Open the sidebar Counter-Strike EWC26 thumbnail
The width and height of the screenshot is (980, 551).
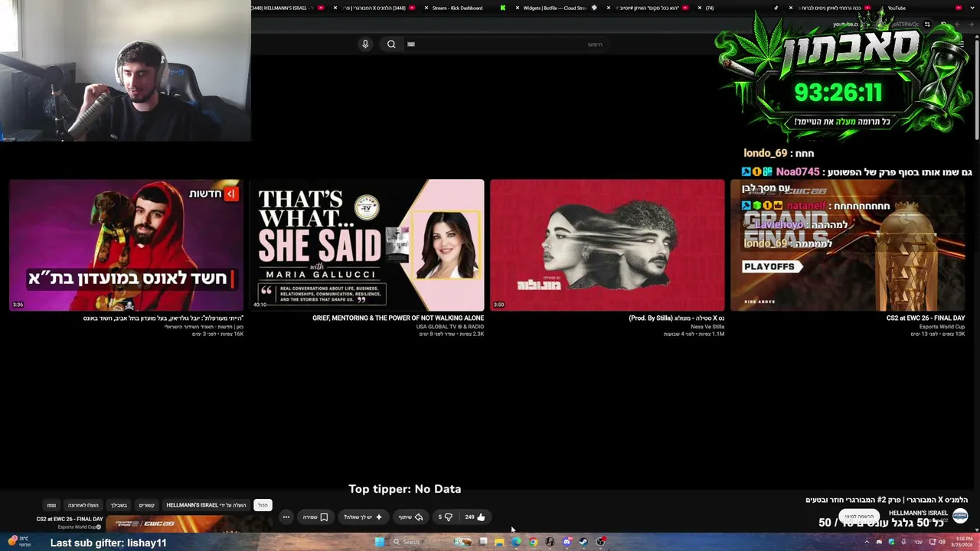click(188, 524)
